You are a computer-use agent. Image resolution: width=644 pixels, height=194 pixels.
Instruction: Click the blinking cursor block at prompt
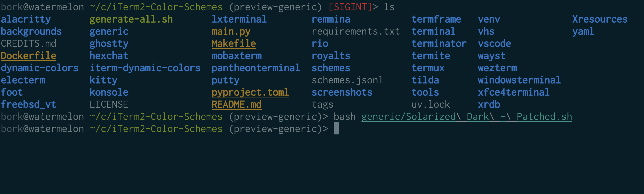point(336,128)
